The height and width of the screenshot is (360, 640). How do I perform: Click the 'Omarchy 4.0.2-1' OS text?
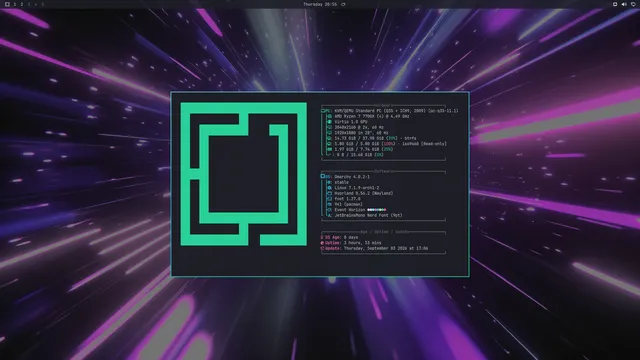(x=352, y=177)
